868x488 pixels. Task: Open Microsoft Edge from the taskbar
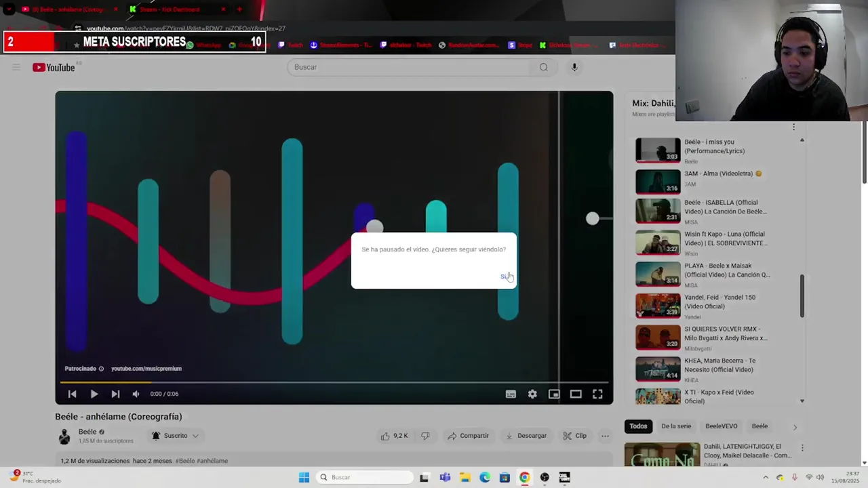[x=485, y=477]
